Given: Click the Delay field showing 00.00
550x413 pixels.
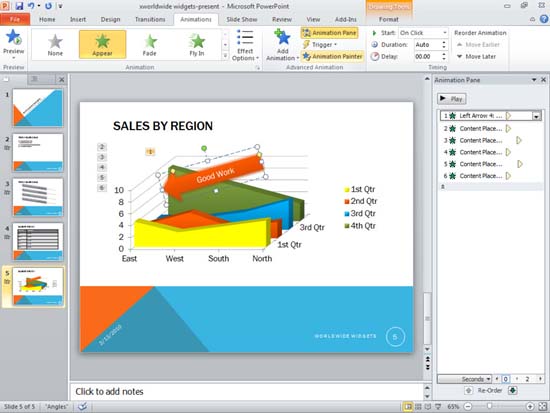Looking at the screenshot, I should click(x=427, y=56).
